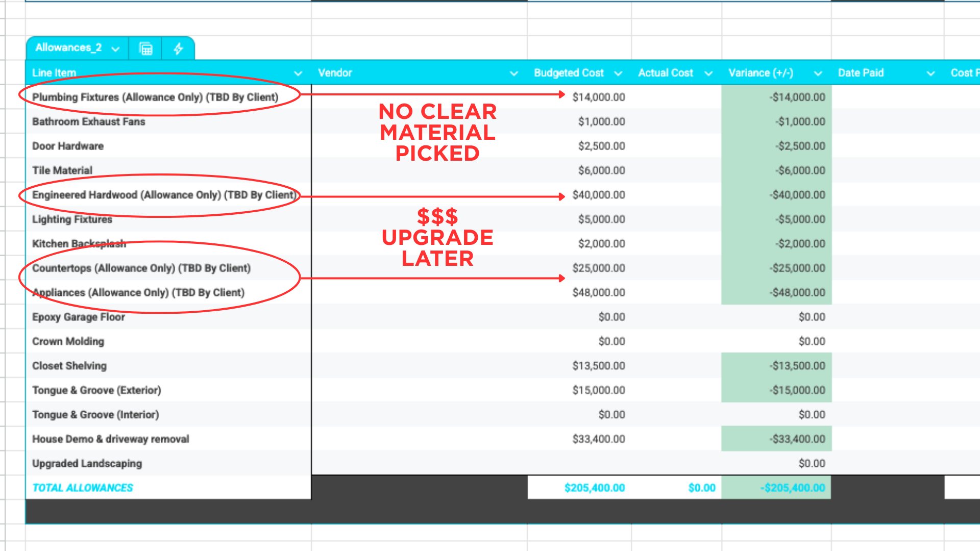
Task: Select the Plumbing Fixtures line item cell
Action: 155,97
